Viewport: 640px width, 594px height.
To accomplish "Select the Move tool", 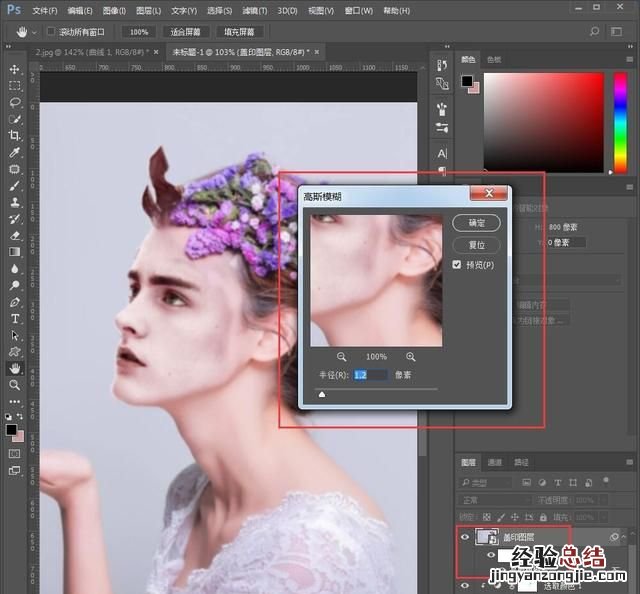I will pyautogui.click(x=15, y=69).
